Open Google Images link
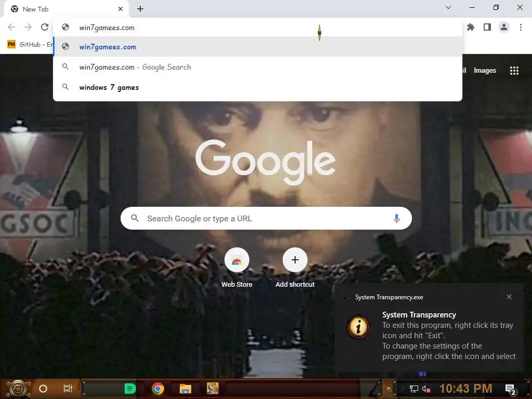 485,71
